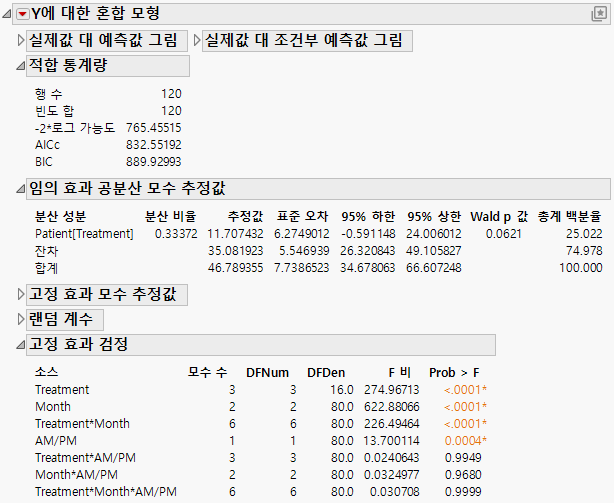
Task: Click the Prob > F column header
Action: [x=454, y=373]
